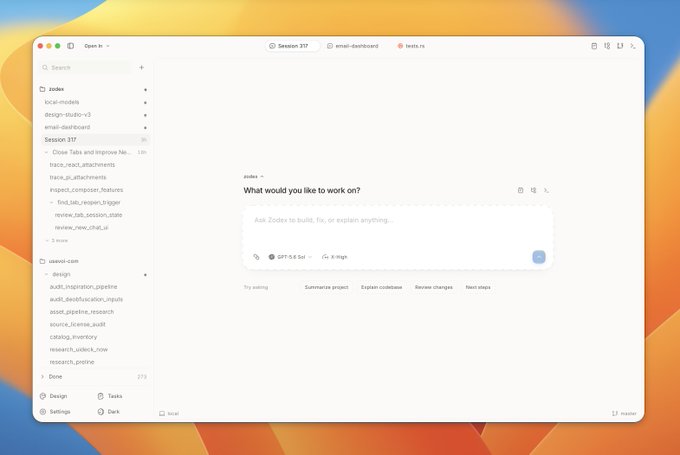Open the Design panel button
Screen dimensions: 680x455
point(54,396)
